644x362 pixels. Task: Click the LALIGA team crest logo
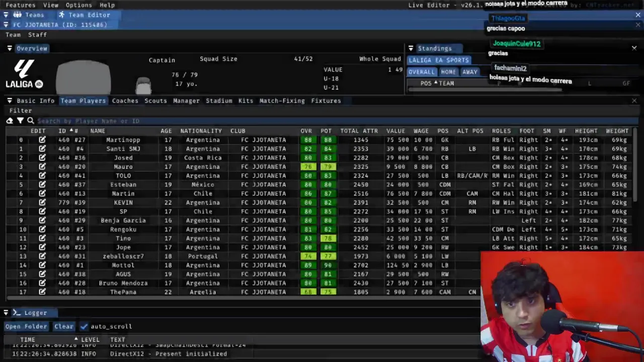24,74
